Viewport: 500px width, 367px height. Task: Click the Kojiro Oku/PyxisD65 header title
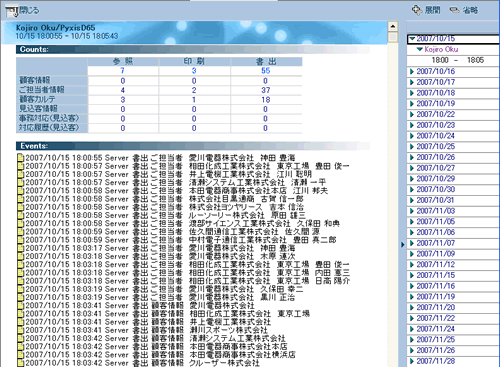click(x=55, y=28)
